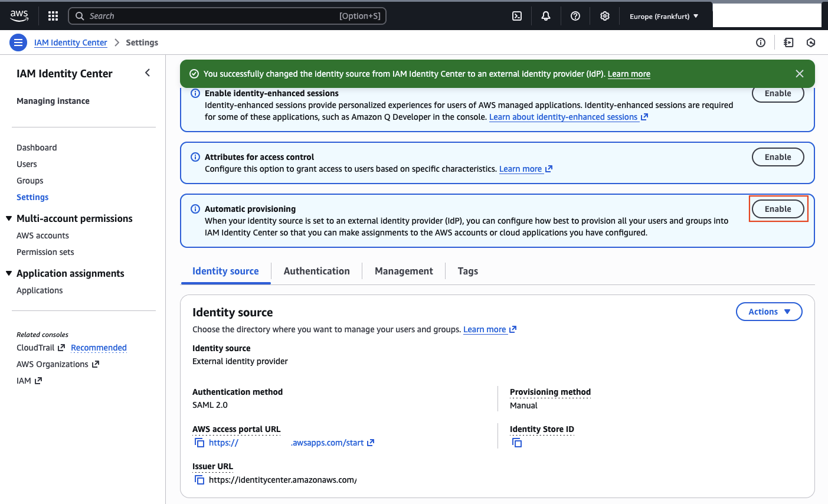828x504 pixels.
Task: Copy the AWS access portal URL
Action: point(199,443)
